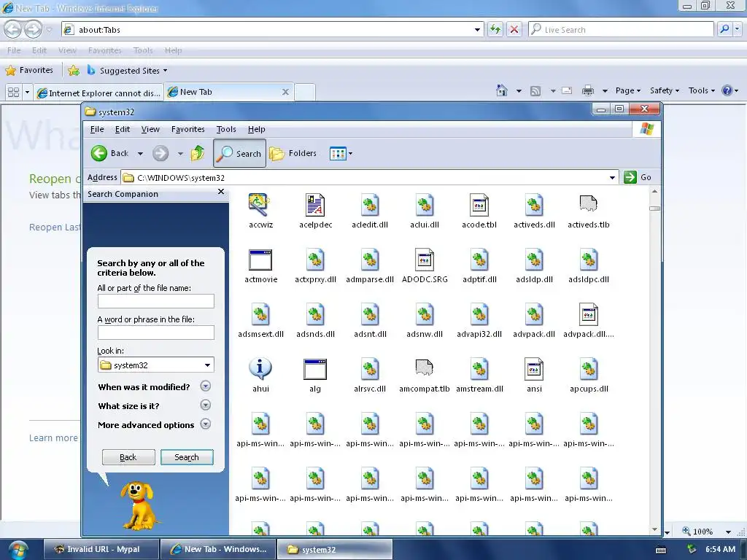Click Live Search input box
The image size is (747, 560).
tap(621, 29)
